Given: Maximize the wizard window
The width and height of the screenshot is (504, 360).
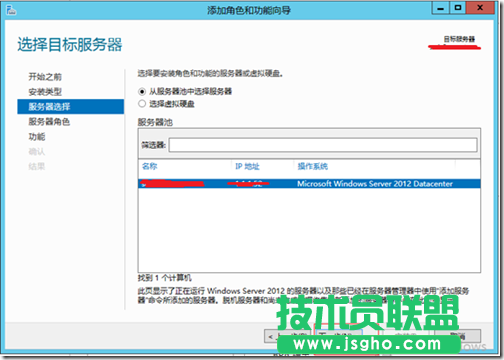Looking at the screenshot, I should tap(458, 8).
